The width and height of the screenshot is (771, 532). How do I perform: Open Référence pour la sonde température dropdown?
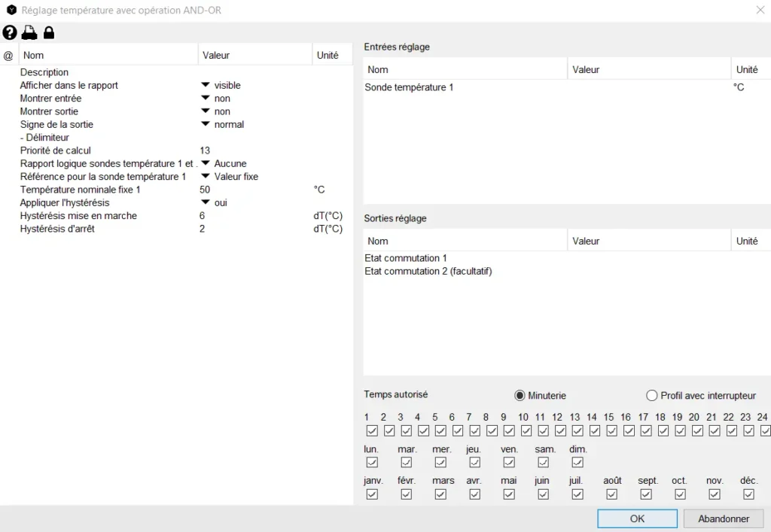[205, 177]
